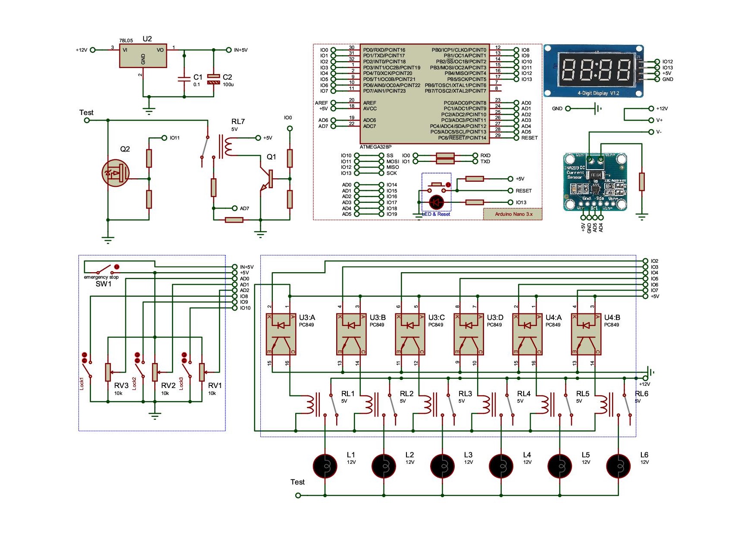Select the U2 78L05 voltage regulator body
This screenshot has width=756, height=534.
(x=143, y=56)
